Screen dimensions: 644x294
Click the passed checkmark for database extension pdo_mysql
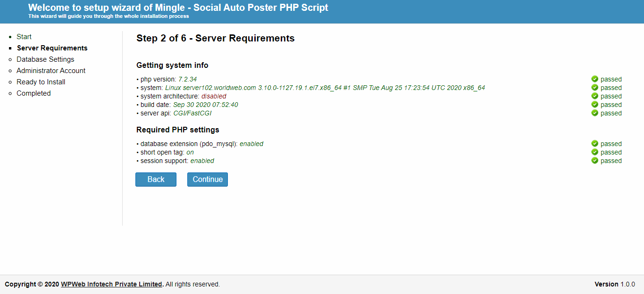tap(595, 144)
